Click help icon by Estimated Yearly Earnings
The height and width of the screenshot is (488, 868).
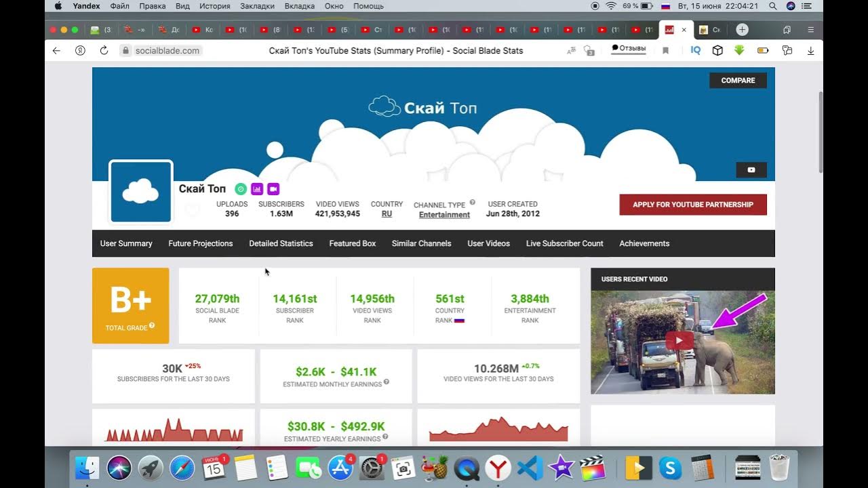coord(387,437)
